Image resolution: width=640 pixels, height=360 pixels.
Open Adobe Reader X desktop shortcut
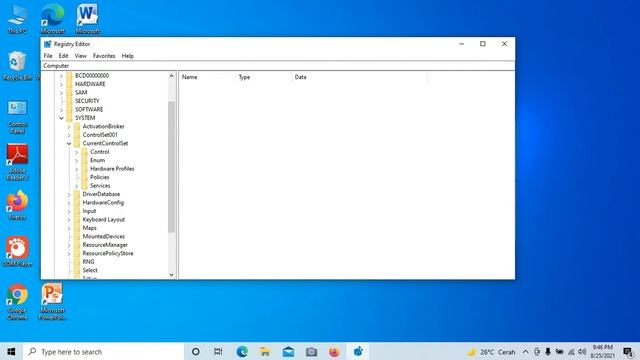pyautogui.click(x=17, y=162)
